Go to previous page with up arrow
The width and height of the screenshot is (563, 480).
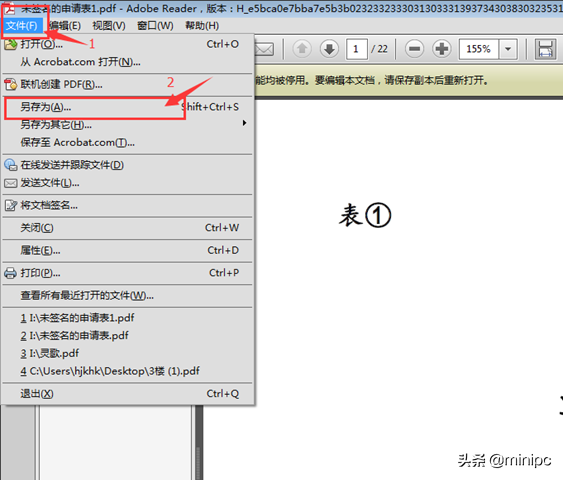[x=302, y=49]
